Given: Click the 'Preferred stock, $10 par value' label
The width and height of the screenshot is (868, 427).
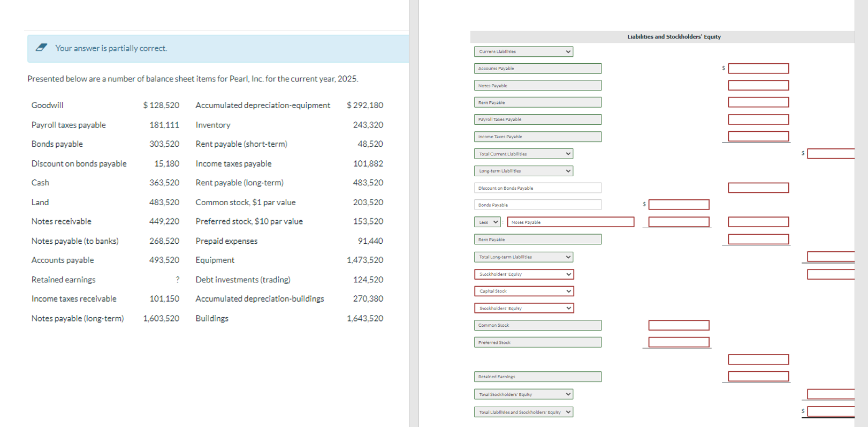Looking at the screenshot, I should 249,221.
